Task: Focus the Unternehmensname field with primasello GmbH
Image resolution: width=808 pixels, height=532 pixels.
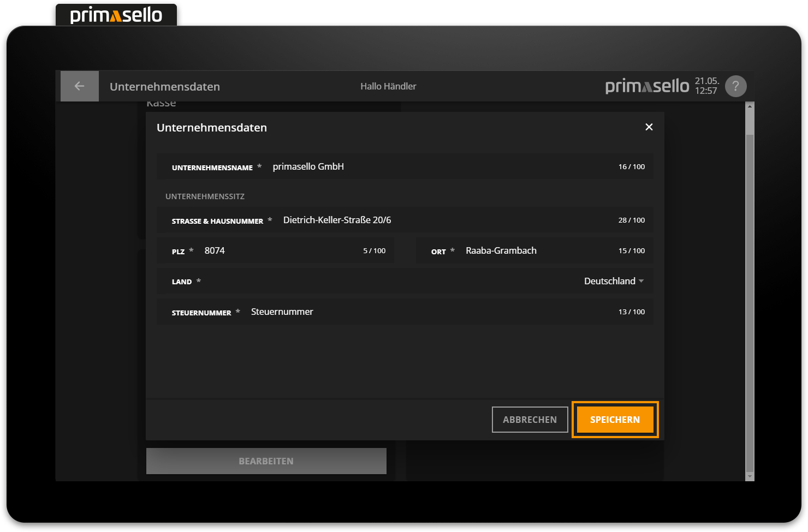Action: coord(437,167)
